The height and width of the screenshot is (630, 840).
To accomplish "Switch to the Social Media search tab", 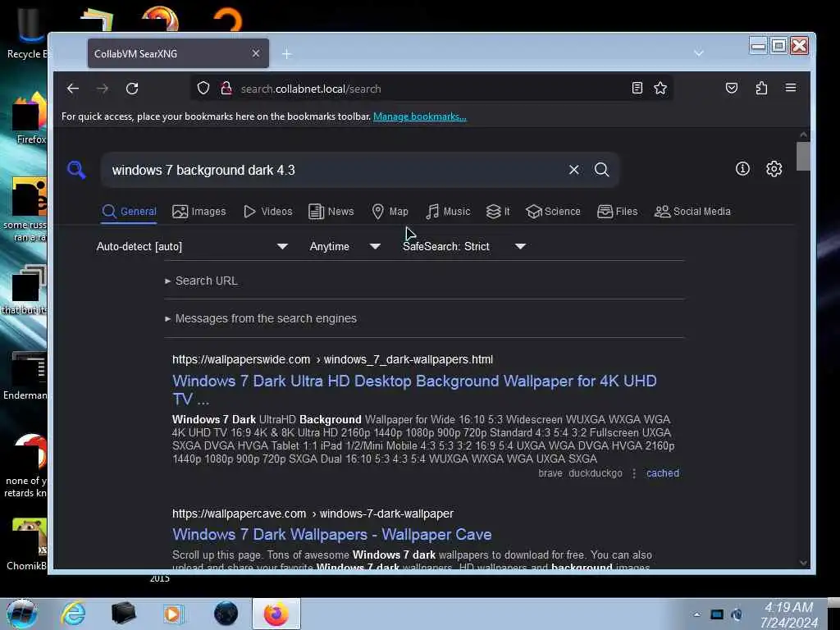I will (x=692, y=212).
